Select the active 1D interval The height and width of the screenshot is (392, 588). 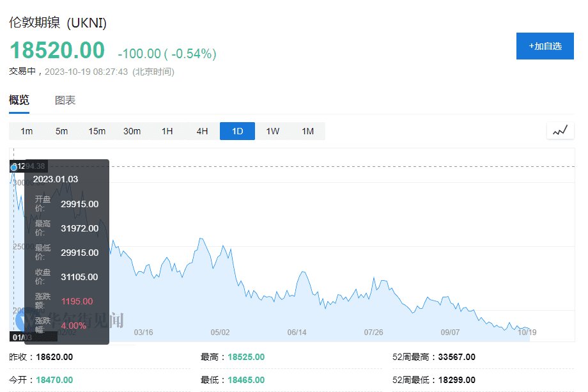point(237,131)
